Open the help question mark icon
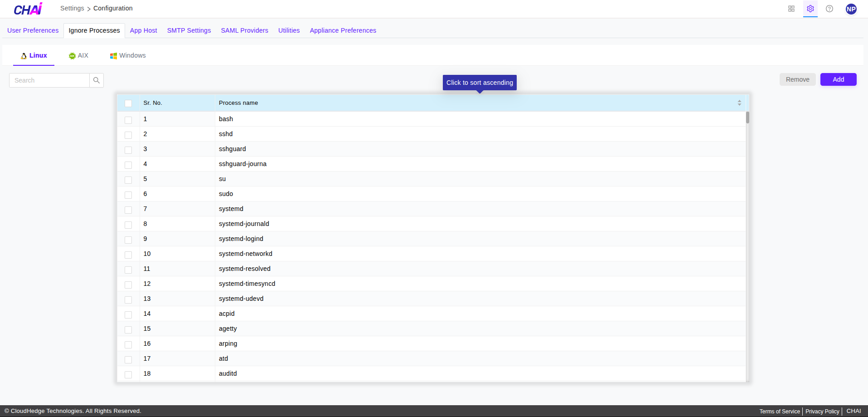Viewport: 868px width, 417px height. 829,9
